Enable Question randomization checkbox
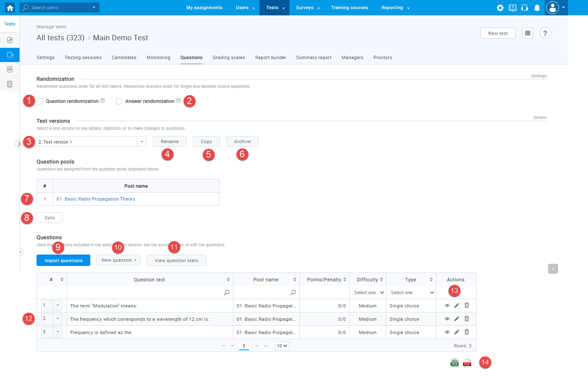 [x=40, y=101]
